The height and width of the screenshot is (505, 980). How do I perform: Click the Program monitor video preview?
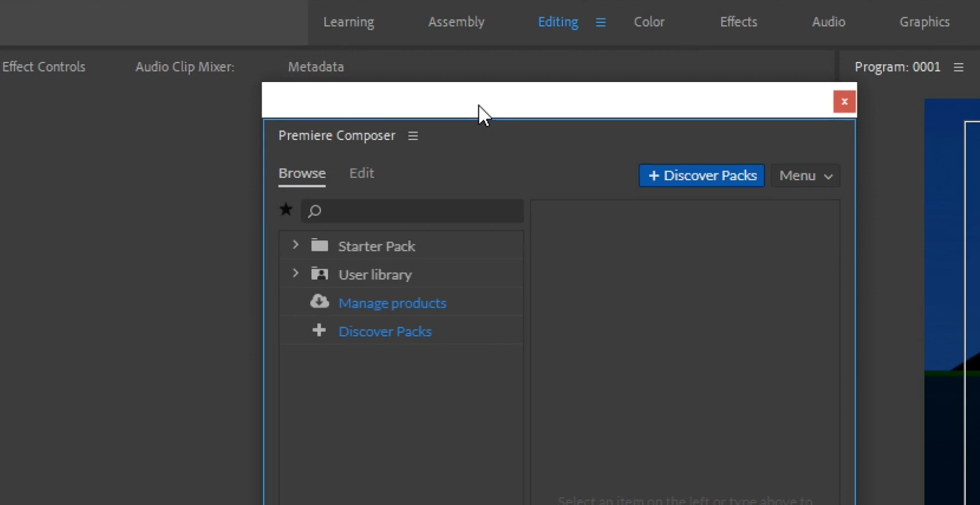point(952,302)
